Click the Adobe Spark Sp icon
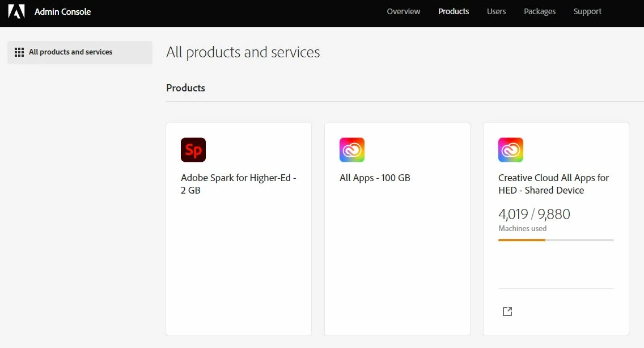 [193, 150]
